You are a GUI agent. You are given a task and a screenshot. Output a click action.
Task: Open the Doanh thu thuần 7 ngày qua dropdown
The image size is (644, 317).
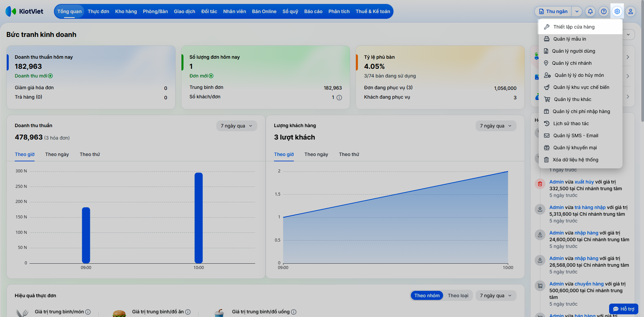pyautogui.click(x=236, y=126)
